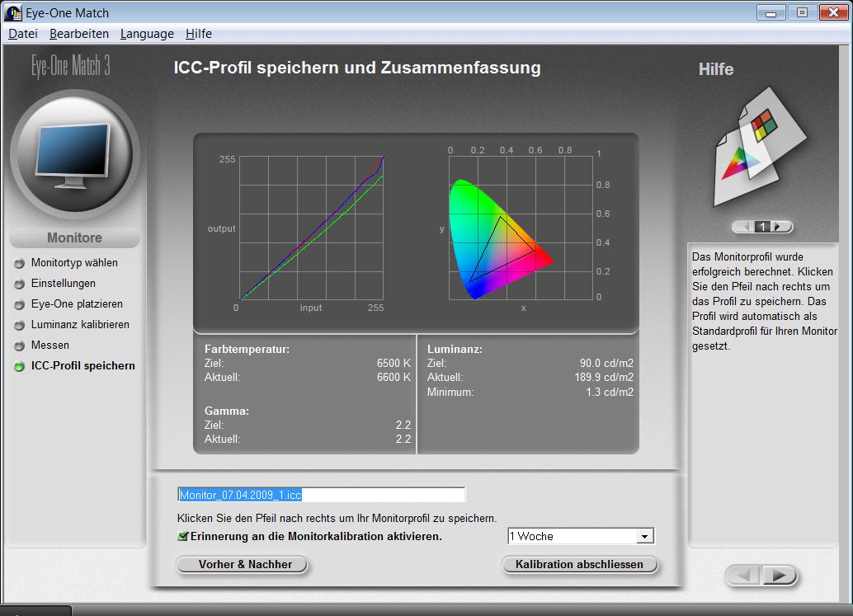Open the reminder interval dropdown arrow

pyautogui.click(x=644, y=537)
